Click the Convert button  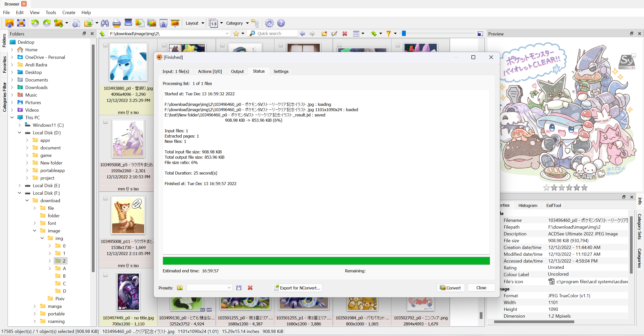tap(450, 288)
